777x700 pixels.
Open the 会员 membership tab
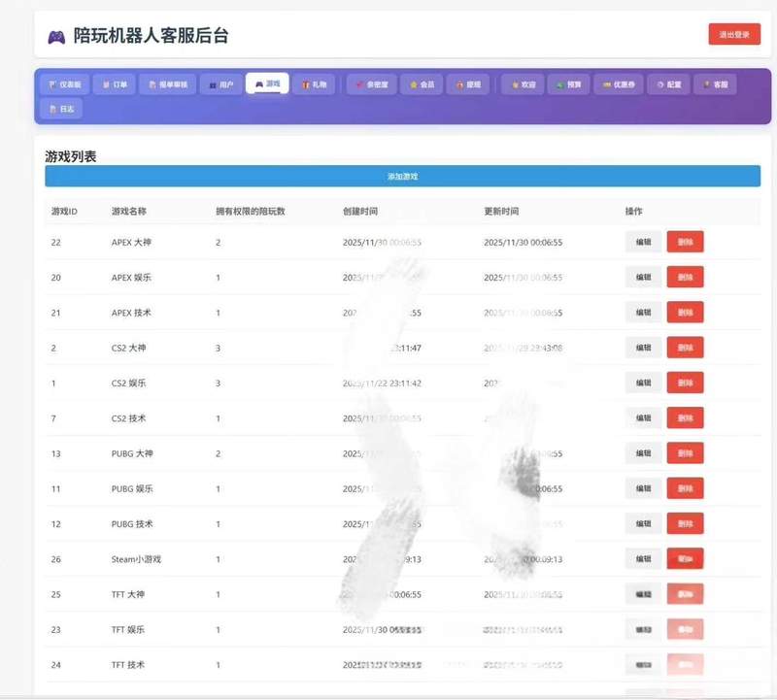[x=422, y=84]
